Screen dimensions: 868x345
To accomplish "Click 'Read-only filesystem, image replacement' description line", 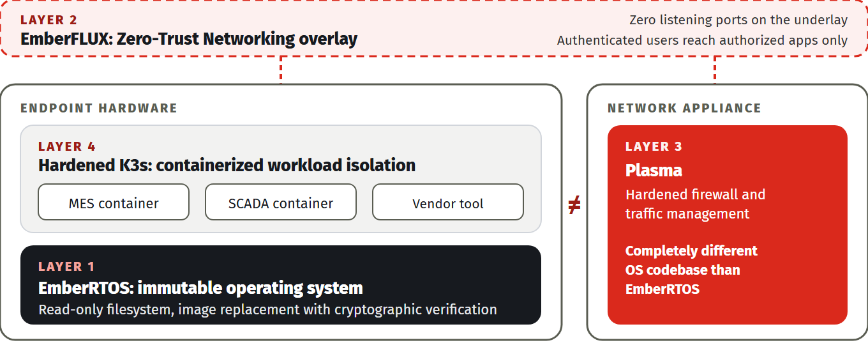I will tap(268, 310).
